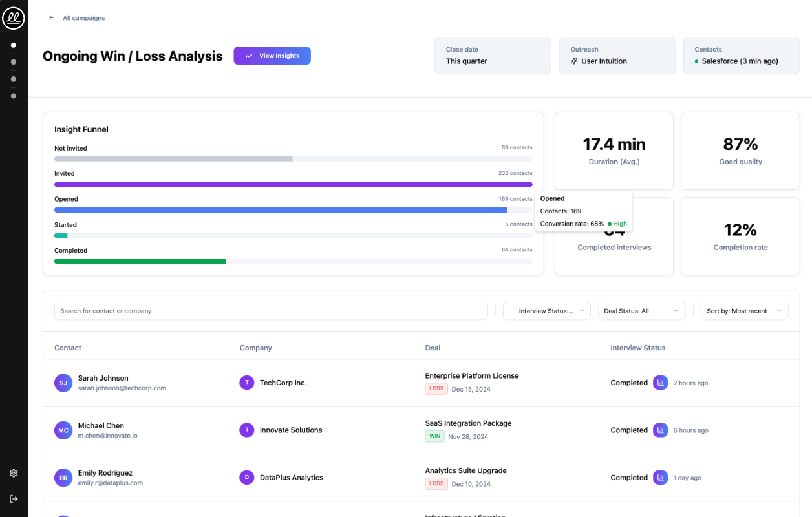
Task: Click the search contact or company field
Action: coord(270,311)
